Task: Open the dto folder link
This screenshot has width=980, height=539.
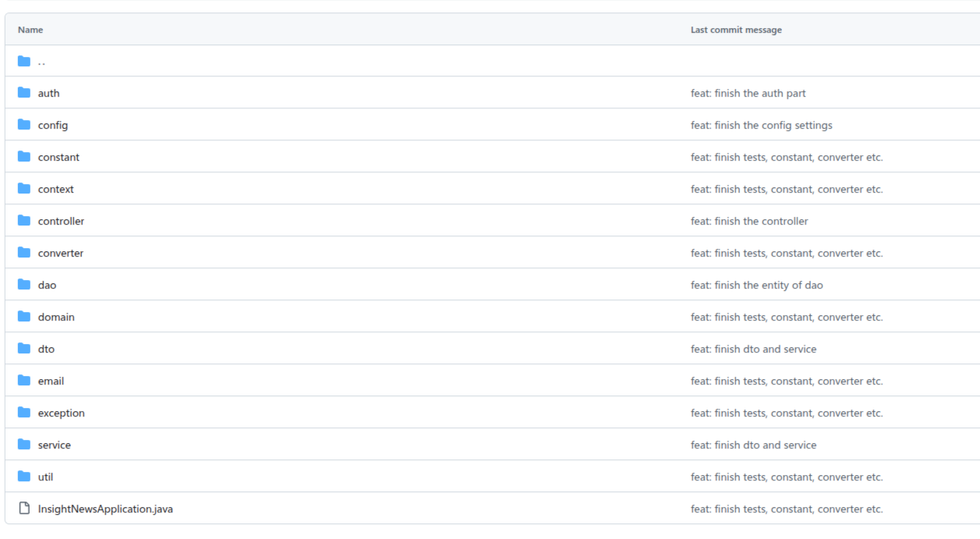Action: point(46,349)
